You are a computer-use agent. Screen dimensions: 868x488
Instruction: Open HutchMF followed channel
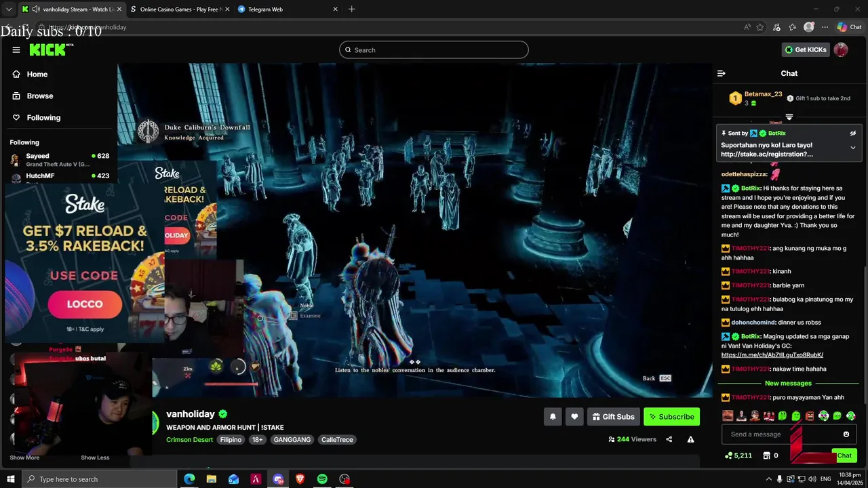(x=60, y=177)
